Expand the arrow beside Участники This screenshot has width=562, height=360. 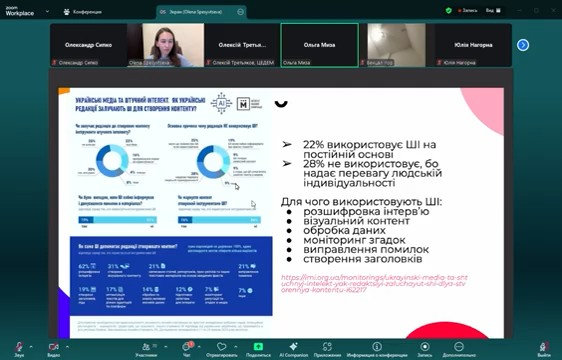(x=165, y=347)
